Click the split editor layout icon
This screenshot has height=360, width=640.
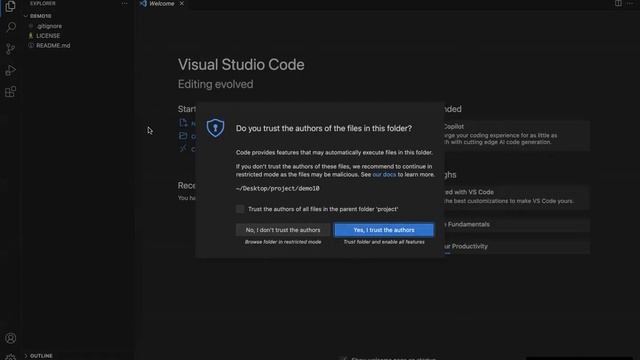point(618,3)
